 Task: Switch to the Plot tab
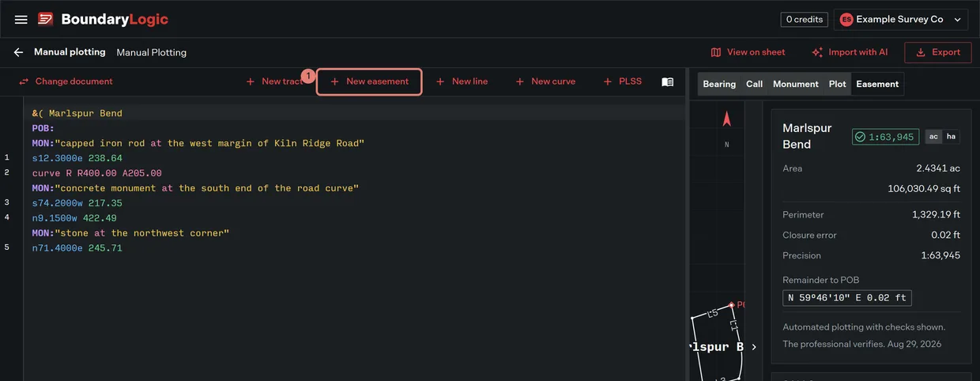838,84
